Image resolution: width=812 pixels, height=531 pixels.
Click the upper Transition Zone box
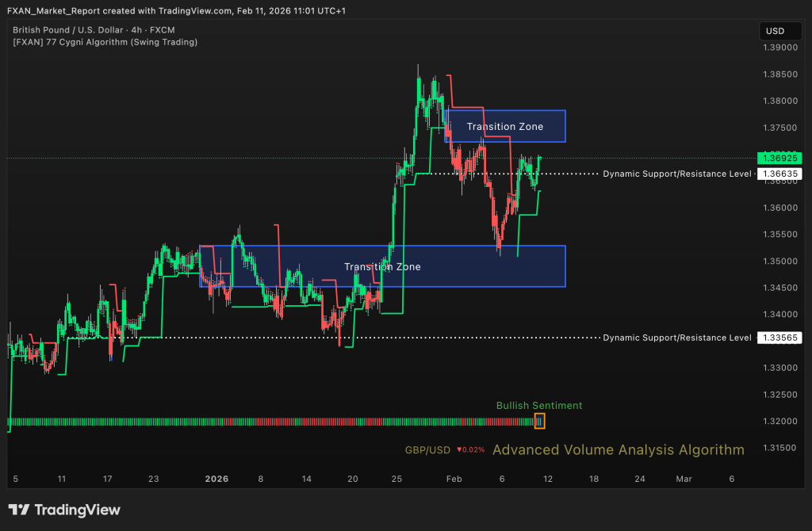(505, 126)
